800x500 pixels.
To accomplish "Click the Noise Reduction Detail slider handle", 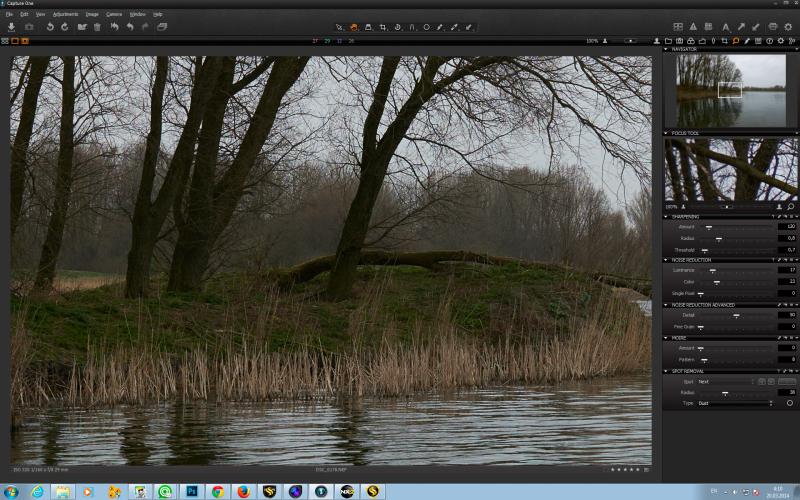I will 736,316.
